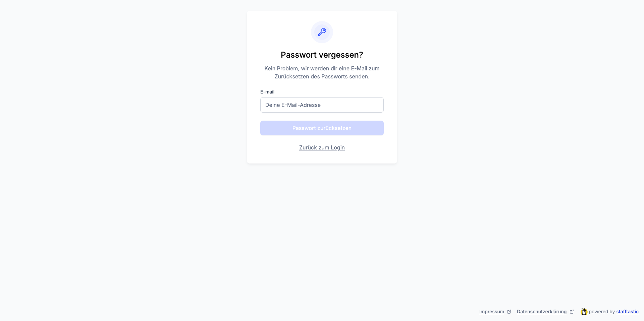Image resolution: width=644 pixels, height=321 pixels.
Task: Click the word "Login" in the back link
Action: pos(337,147)
